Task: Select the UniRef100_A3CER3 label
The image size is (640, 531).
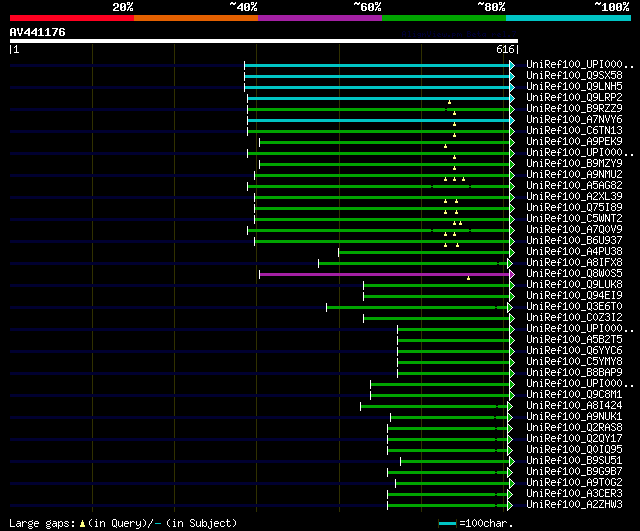Action: 574,494
